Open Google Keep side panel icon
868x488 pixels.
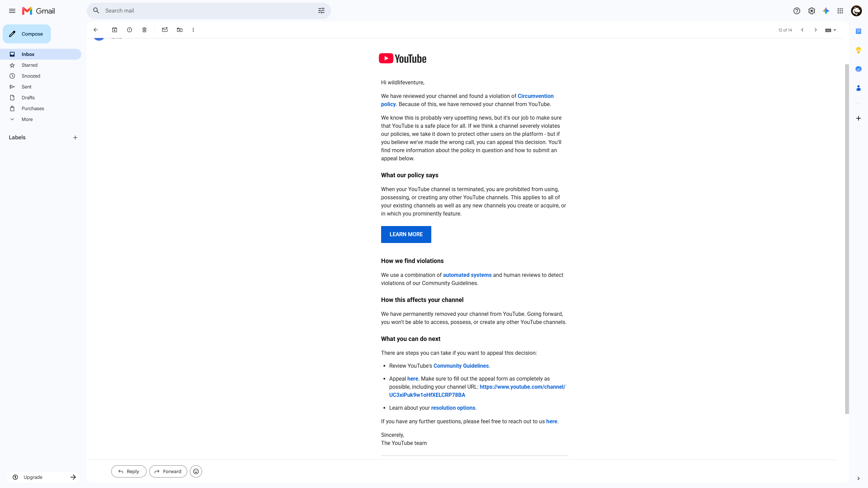click(858, 50)
